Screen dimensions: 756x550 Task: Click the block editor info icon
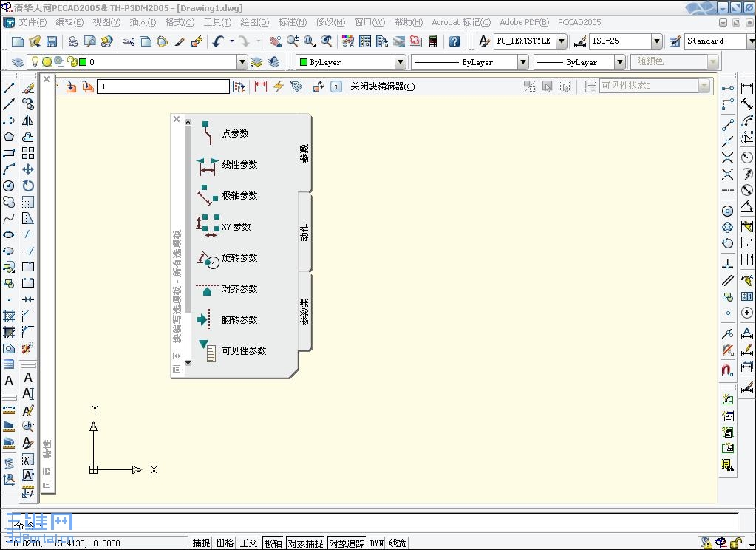(x=336, y=86)
